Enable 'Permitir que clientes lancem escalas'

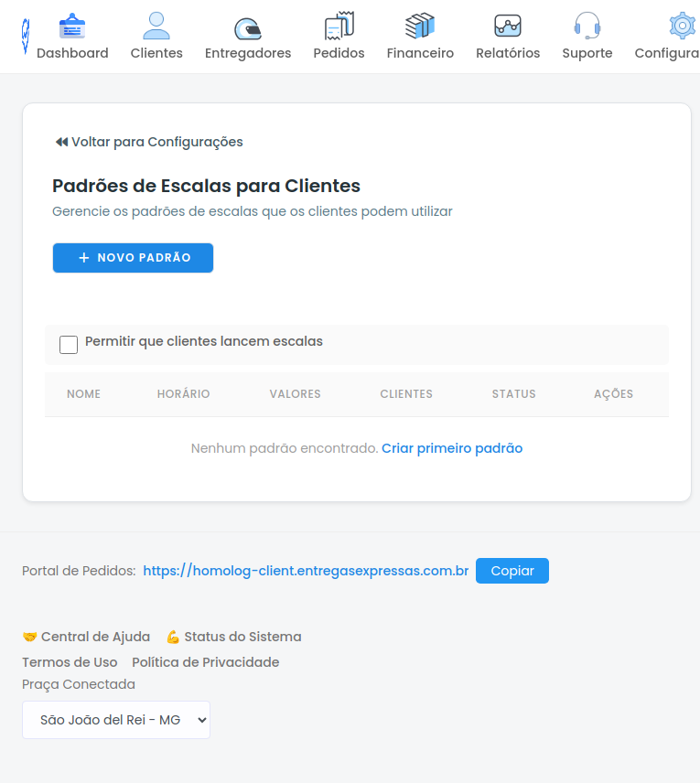[x=69, y=344]
